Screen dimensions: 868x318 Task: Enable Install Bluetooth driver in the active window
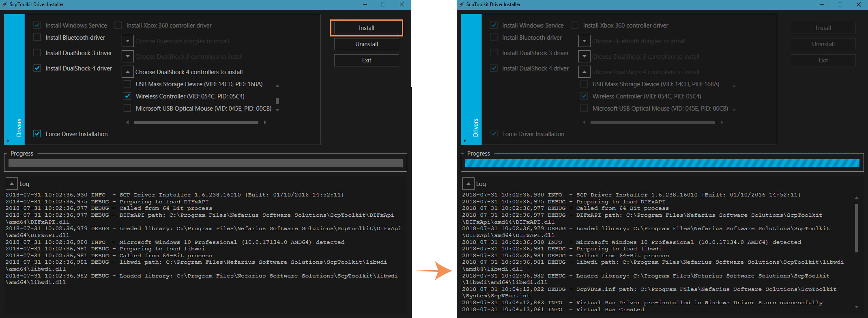pos(37,38)
